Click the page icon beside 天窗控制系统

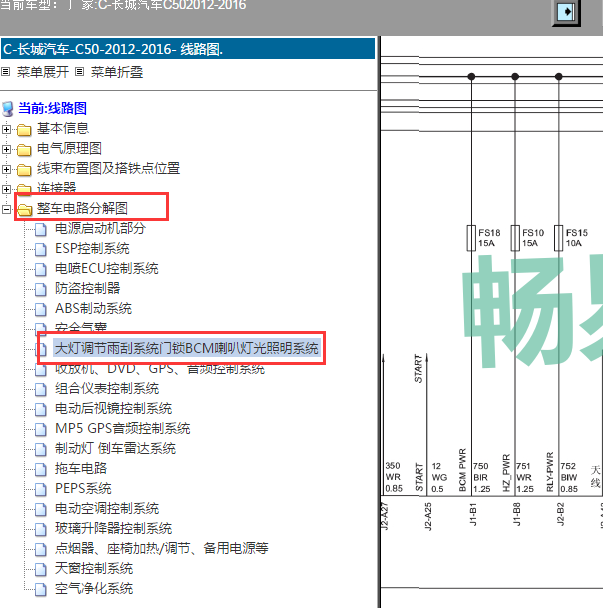point(41,570)
